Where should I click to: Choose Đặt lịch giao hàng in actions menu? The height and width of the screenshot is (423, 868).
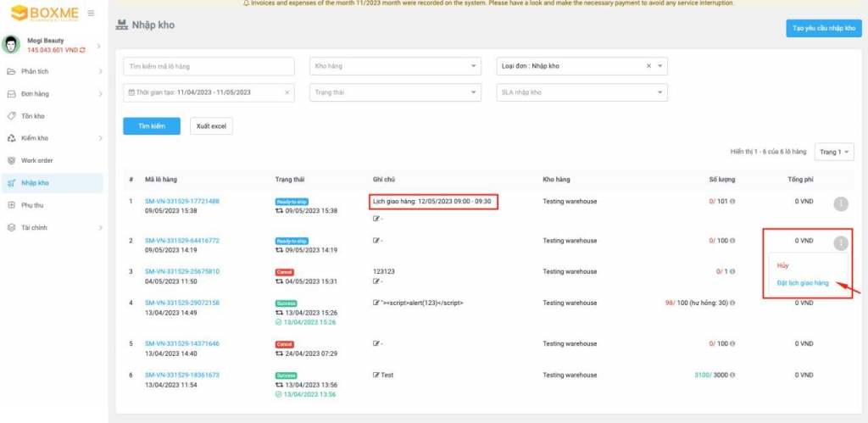pyautogui.click(x=803, y=283)
